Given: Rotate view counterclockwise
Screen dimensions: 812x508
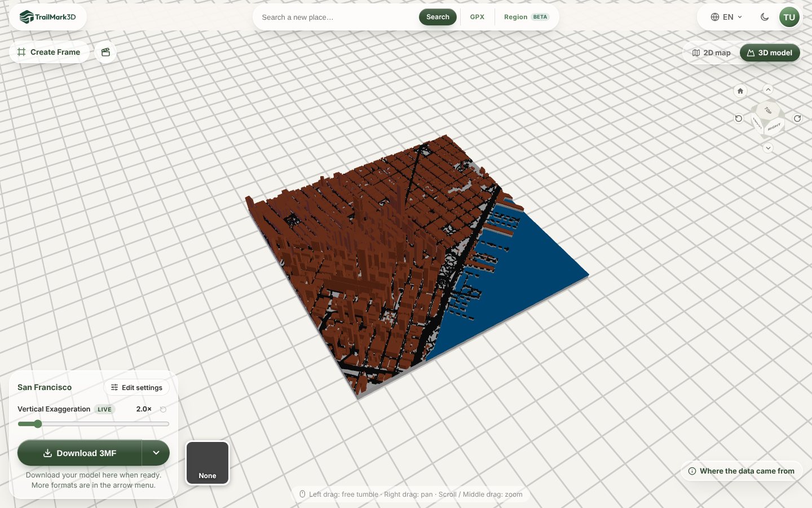Looking at the screenshot, I should tap(739, 119).
